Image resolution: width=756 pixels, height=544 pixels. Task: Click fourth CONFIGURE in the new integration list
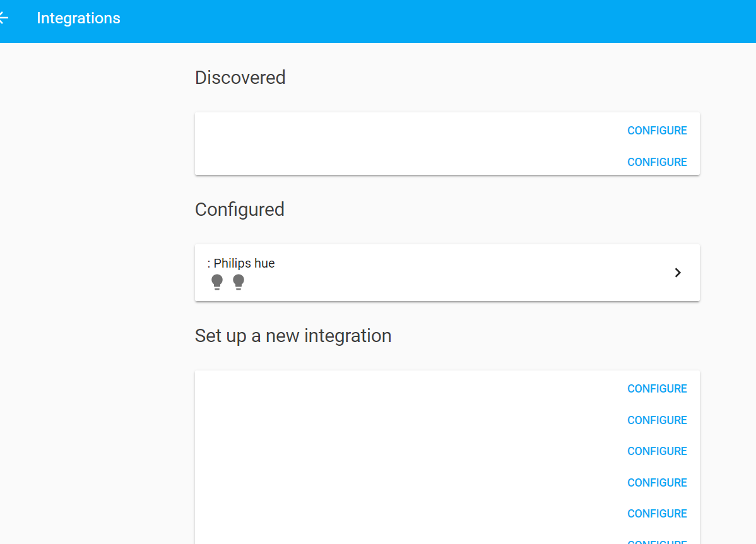(657, 482)
